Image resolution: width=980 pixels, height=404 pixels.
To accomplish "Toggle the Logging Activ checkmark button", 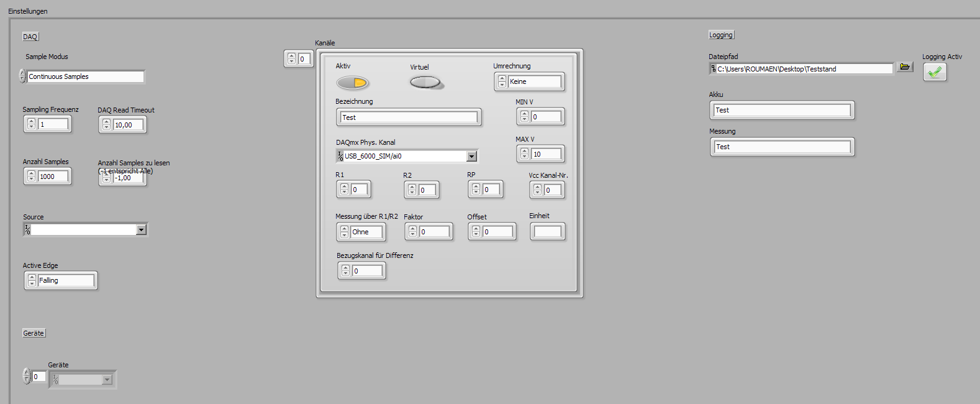I will click(935, 72).
